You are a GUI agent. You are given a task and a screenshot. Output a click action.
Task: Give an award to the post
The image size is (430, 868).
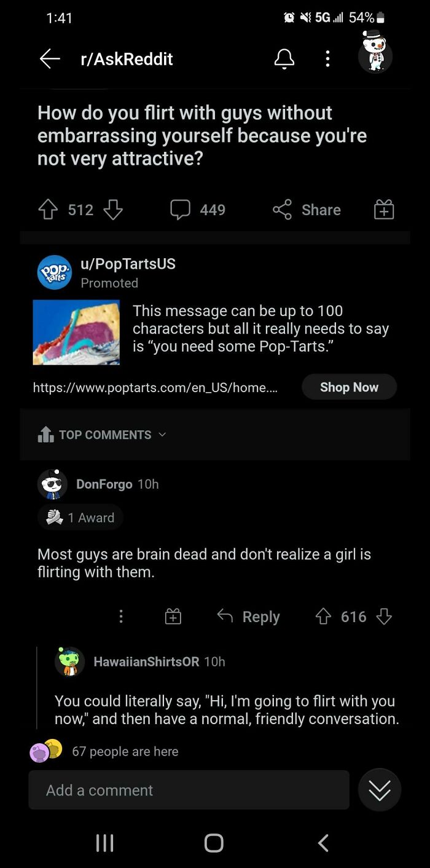(384, 210)
